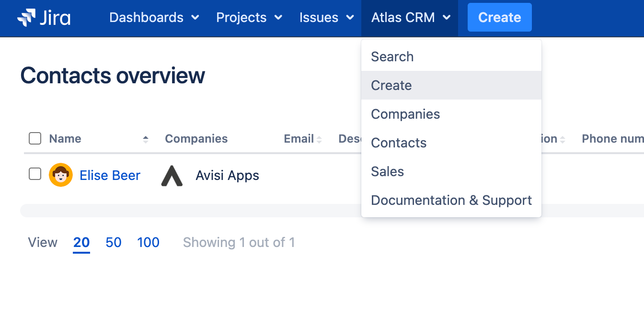Click the Showing 1 out of 1 text
644x336 pixels.
pos(239,242)
